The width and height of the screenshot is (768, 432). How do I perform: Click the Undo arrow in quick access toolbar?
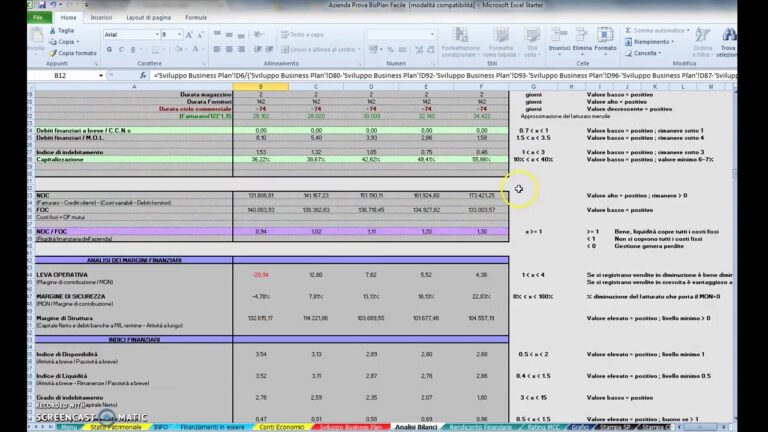click(53, 5)
